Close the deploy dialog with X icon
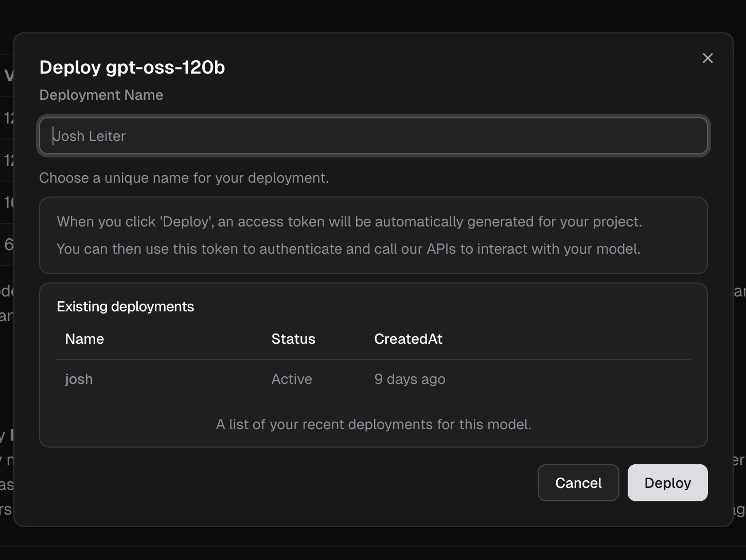This screenshot has width=746, height=560. (x=707, y=58)
